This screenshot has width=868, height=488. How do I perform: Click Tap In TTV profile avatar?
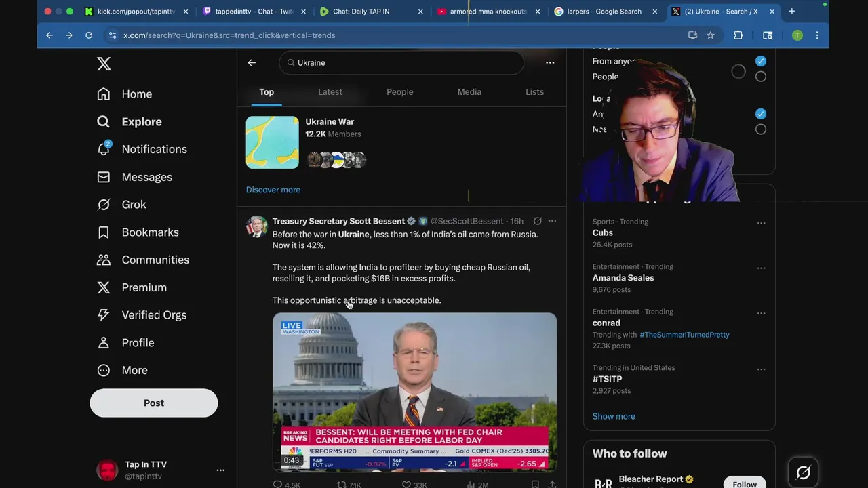coord(107,470)
